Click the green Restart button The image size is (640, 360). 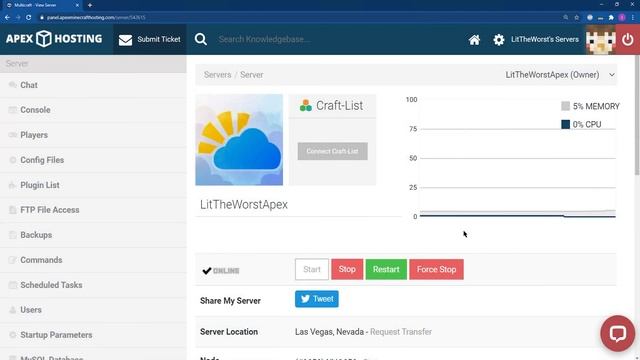386,269
